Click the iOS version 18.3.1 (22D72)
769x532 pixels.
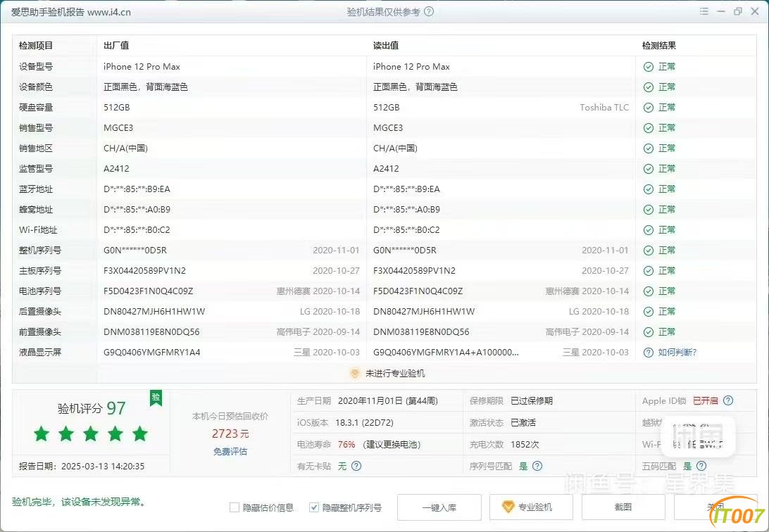(x=364, y=422)
